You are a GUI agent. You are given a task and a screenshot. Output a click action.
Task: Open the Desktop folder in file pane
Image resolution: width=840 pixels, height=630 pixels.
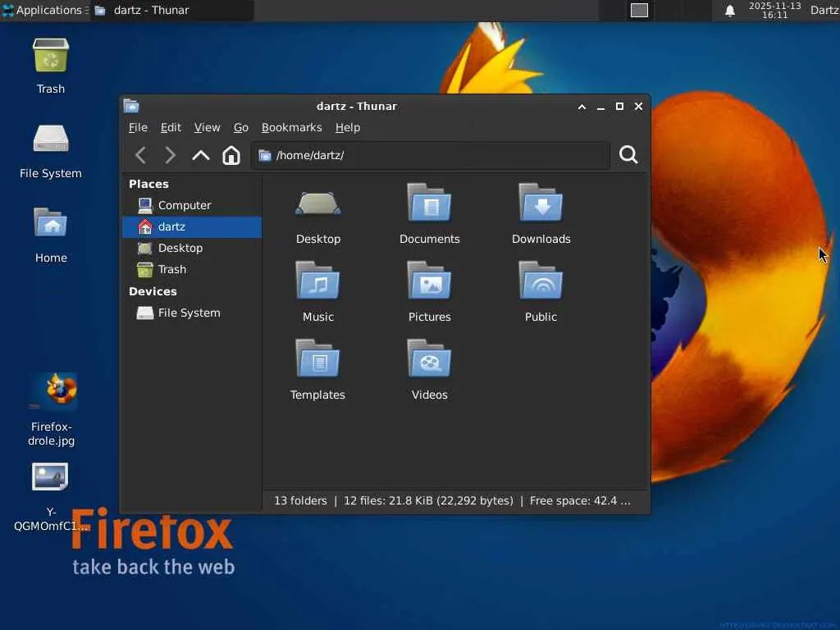[318, 214]
